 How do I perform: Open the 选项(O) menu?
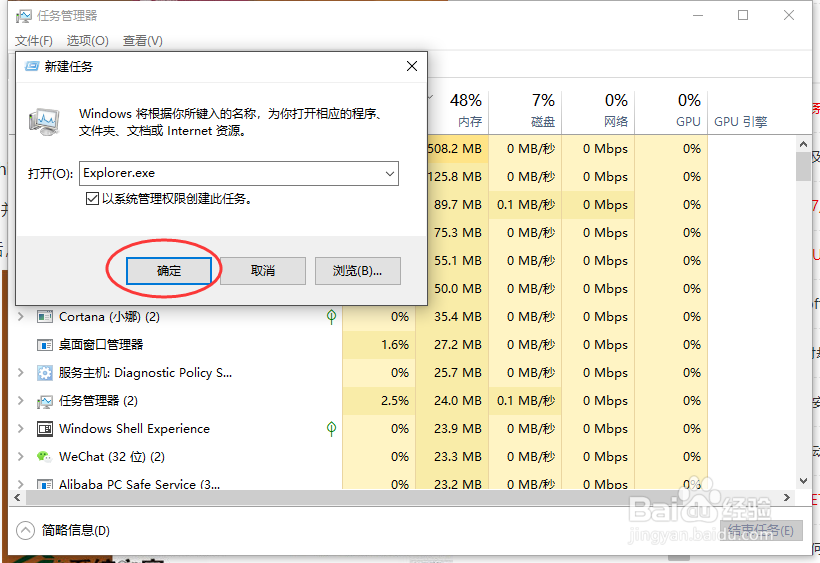click(x=87, y=41)
